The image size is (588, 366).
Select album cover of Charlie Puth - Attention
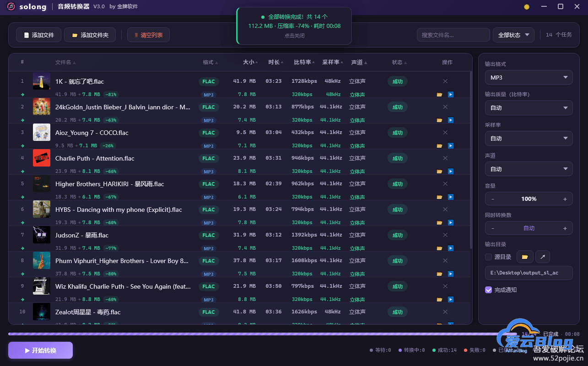point(42,158)
